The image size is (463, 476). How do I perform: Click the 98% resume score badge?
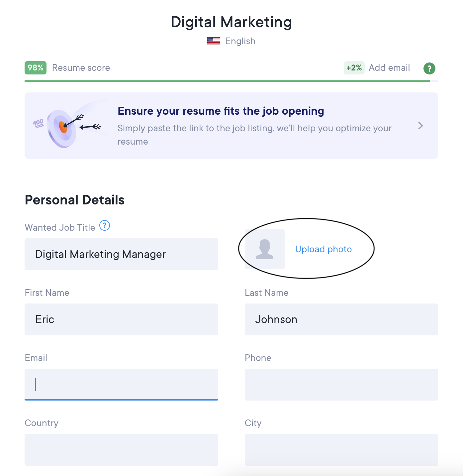tap(36, 68)
